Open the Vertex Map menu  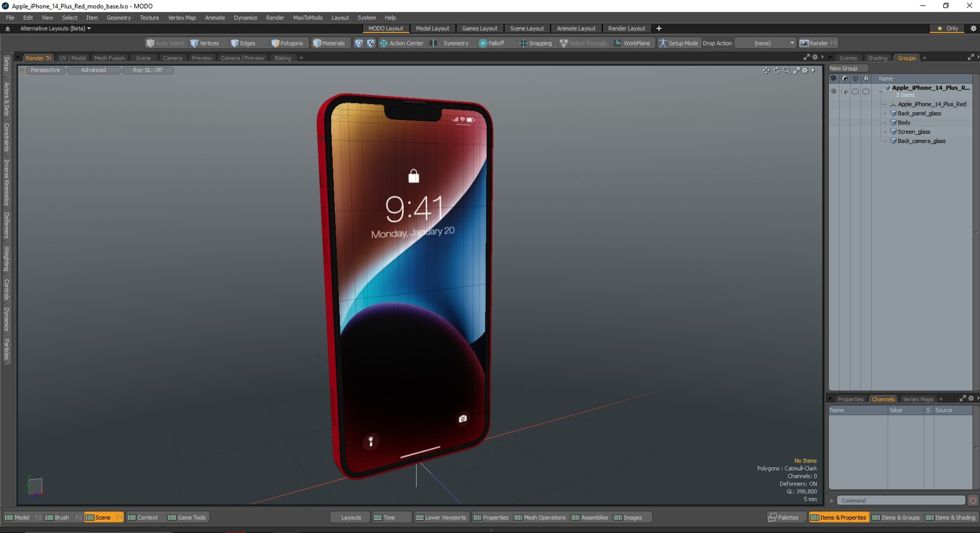(x=182, y=17)
